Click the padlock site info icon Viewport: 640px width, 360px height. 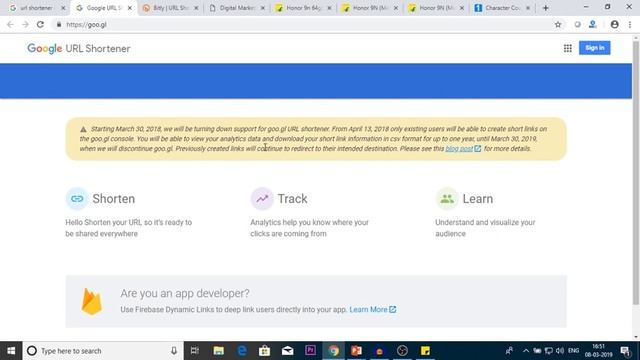pyautogui.click(x=59, y=24)
